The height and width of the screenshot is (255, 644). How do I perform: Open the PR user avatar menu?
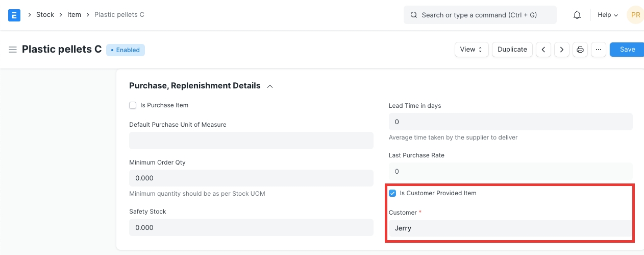(635, 15)
